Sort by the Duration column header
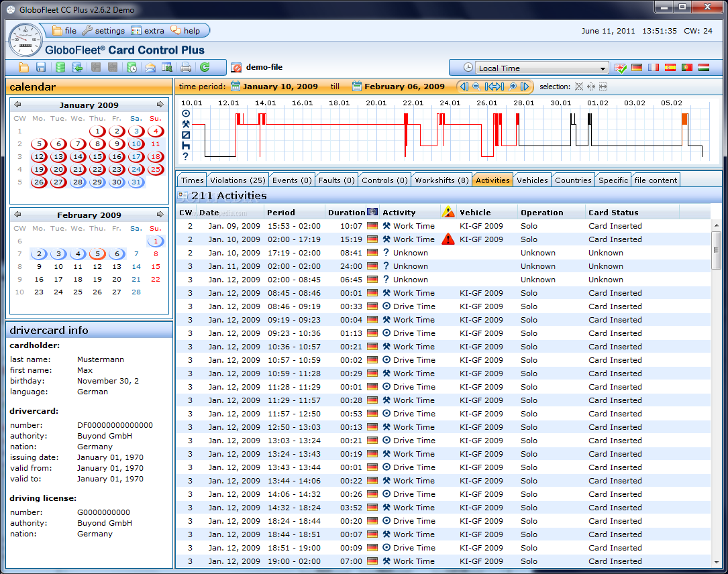728x574 pixels. click(x=346, y=213)
